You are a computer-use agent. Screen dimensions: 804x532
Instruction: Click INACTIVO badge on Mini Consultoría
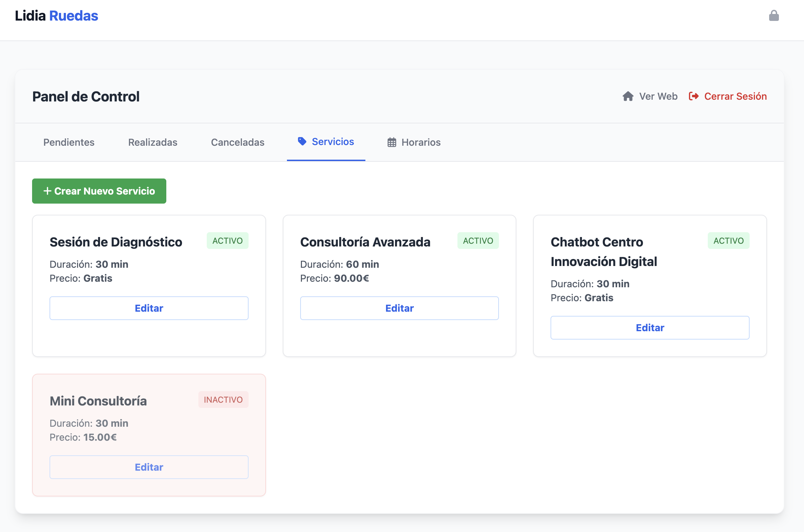click(223, 400)
